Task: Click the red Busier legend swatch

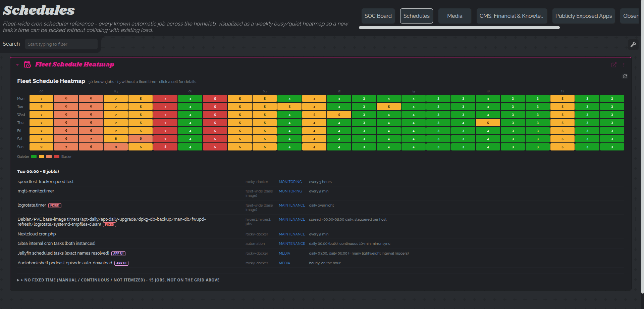Action: pos(57,157)
